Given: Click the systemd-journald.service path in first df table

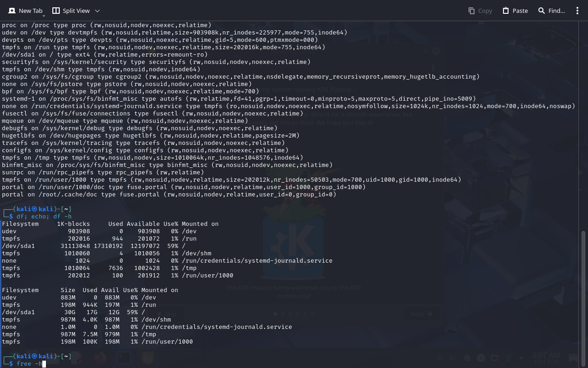Looking at the screenshot, I should [x=257, y=261].
